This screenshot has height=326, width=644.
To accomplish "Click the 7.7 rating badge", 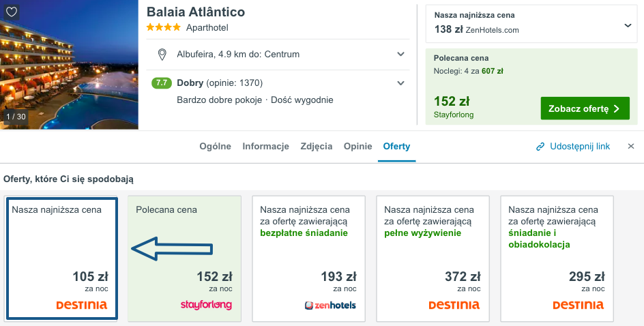I will point(162,83).
